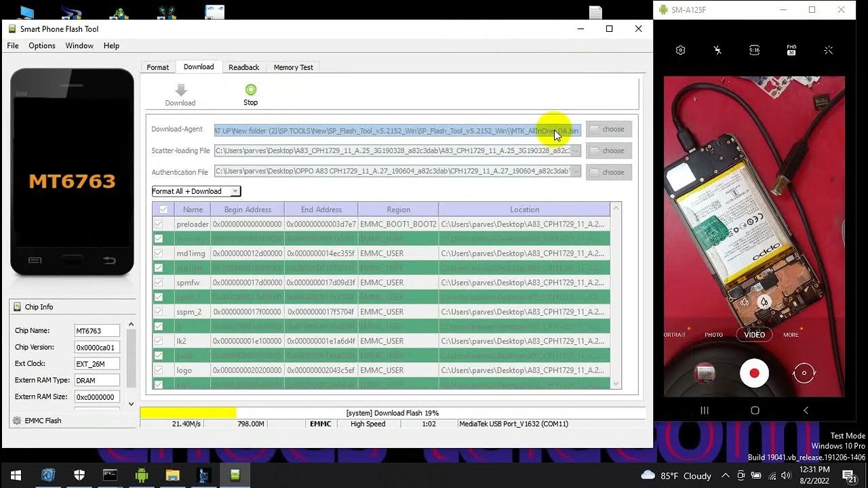The image size is (868, 488).
Task: Expand the Authentication File path dropdown arrow
Action: click(576, 172)
